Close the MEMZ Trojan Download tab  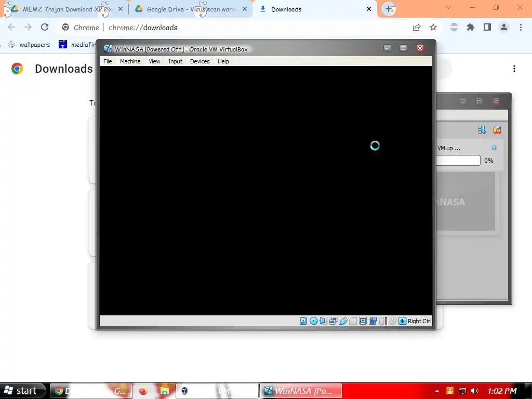pyautogui.click(x=121, y=9)
